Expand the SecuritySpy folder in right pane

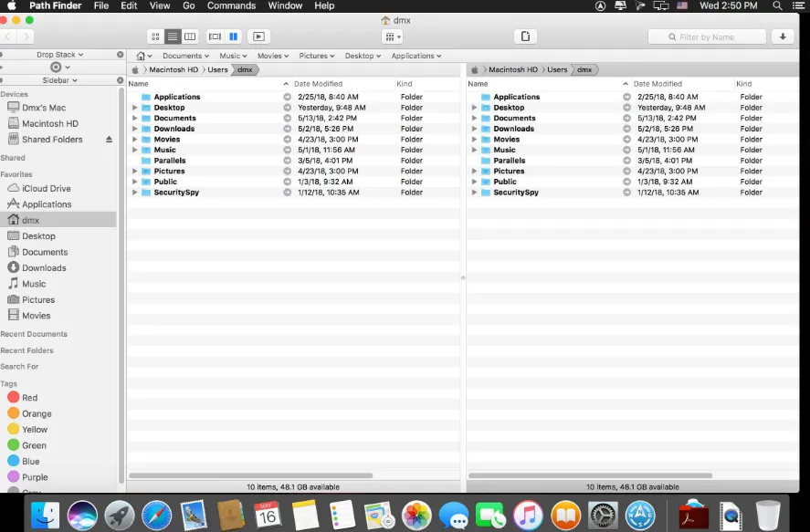click(x=474, y=192)
